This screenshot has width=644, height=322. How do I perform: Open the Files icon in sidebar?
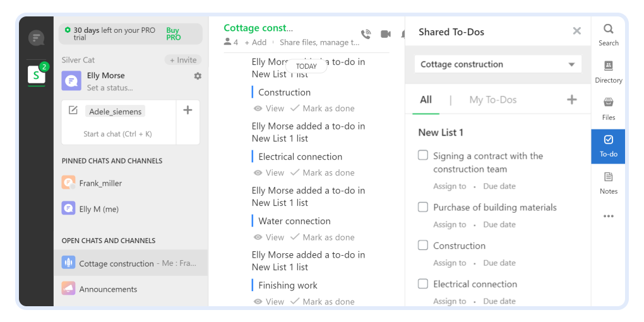(x=608, y=103)
